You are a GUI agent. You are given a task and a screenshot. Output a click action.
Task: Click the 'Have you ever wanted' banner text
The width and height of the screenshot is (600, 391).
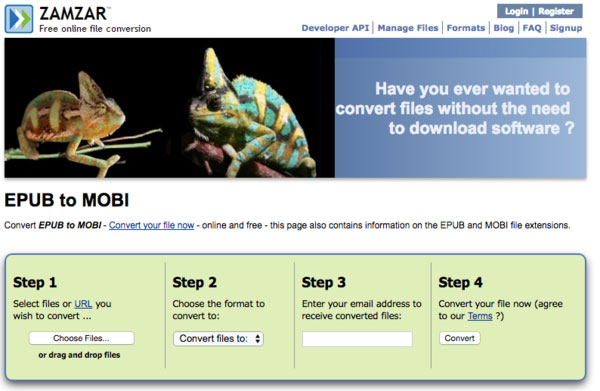click(x=455, y=108)
